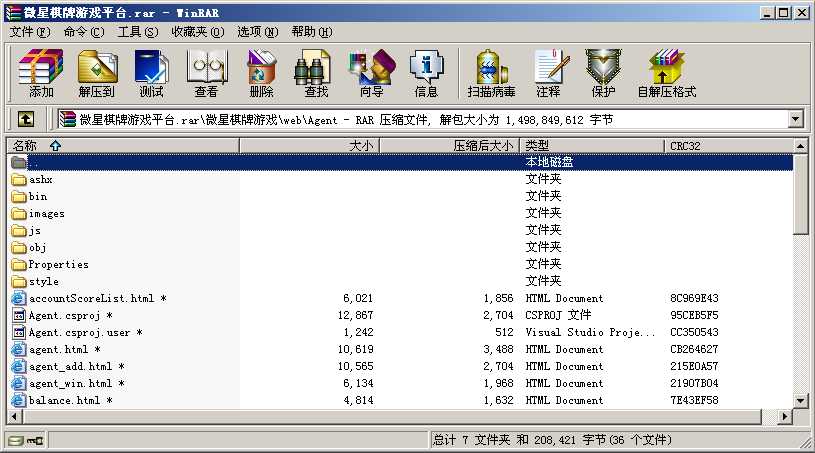Click type 'Visual Studio Proje...' cell
Viewport: 815px width, 453px height.
(590, 332)
